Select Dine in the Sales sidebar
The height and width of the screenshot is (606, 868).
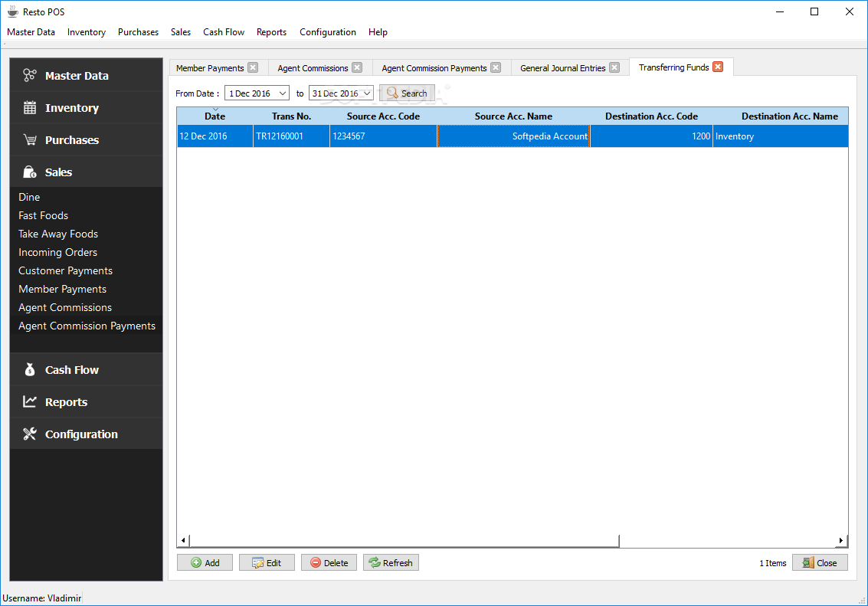(x=86, y=197)
